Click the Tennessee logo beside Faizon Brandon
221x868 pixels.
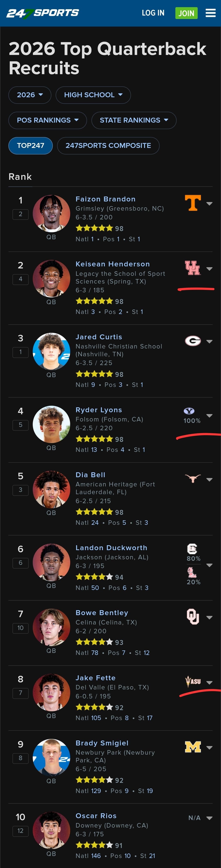click(x=193, y=203)
